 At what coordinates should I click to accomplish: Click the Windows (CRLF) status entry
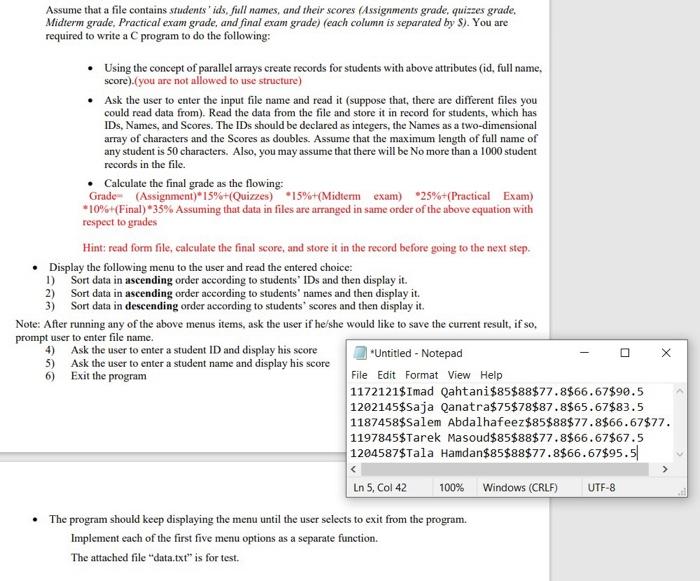click(520, 487)
